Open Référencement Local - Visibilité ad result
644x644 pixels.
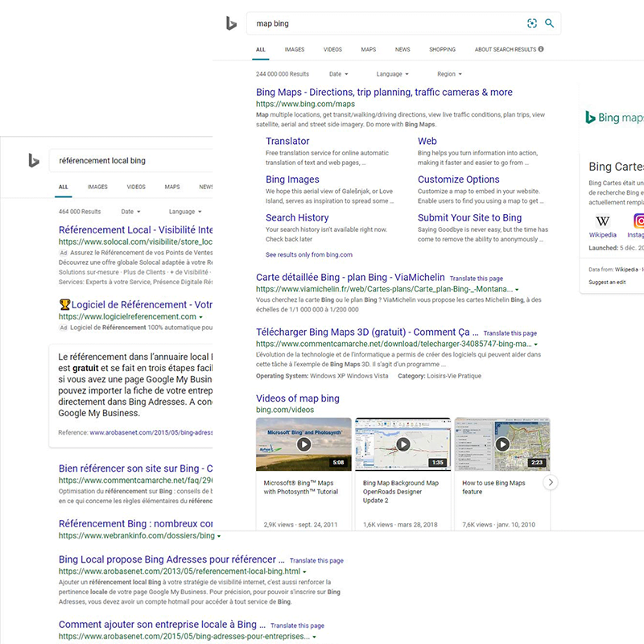135,230
